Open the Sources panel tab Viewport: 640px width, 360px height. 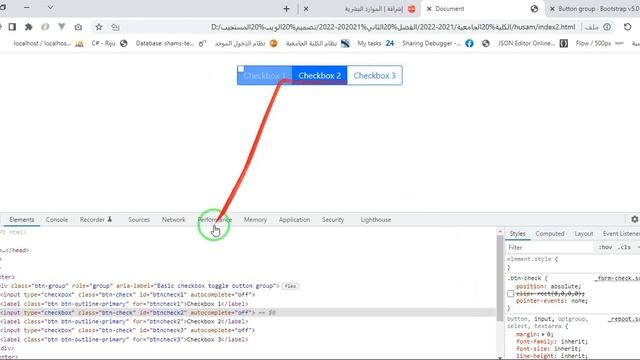click(x=139, y=220)
